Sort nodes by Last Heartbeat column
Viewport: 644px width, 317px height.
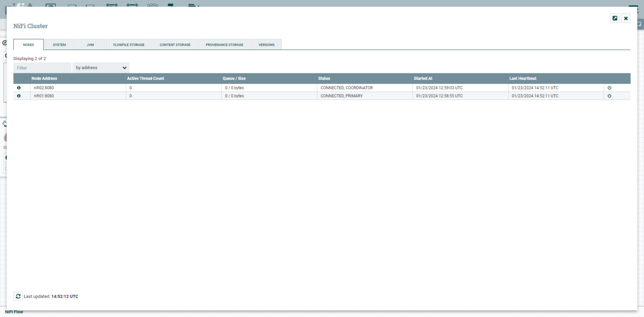click(x=523, y=78)
